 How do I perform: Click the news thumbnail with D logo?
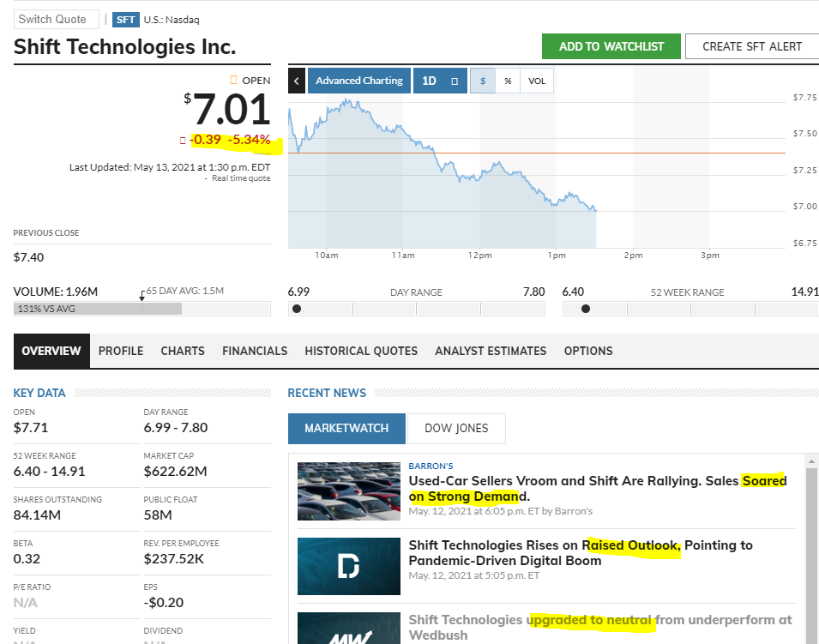coord(348,566)
